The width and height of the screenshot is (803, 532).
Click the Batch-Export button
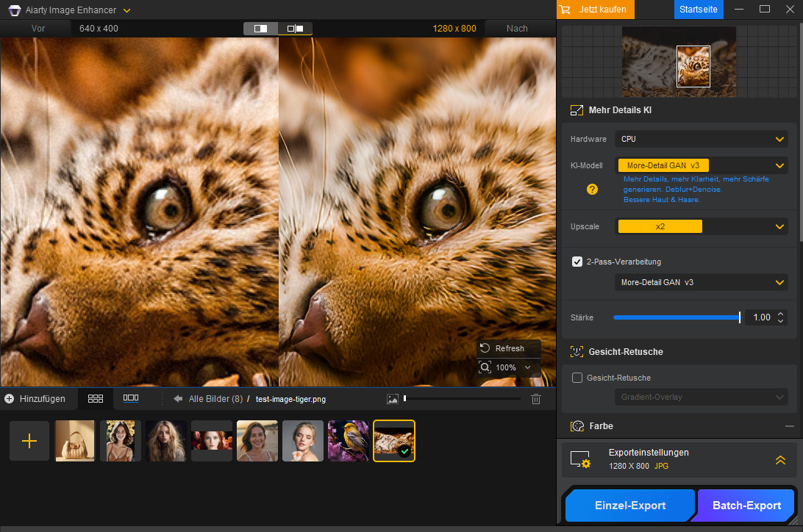pyautogui.click(x=746, y=506)
